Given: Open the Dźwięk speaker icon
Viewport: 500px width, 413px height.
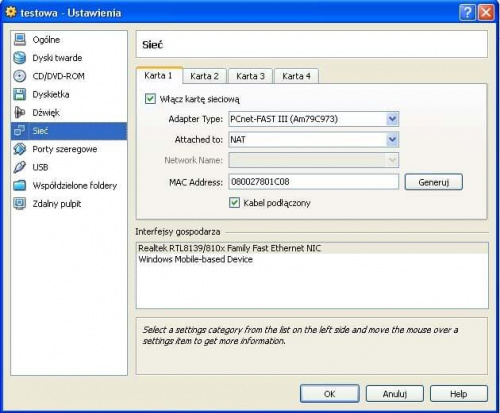Looking at the screenshot, I should coord(20,113).
